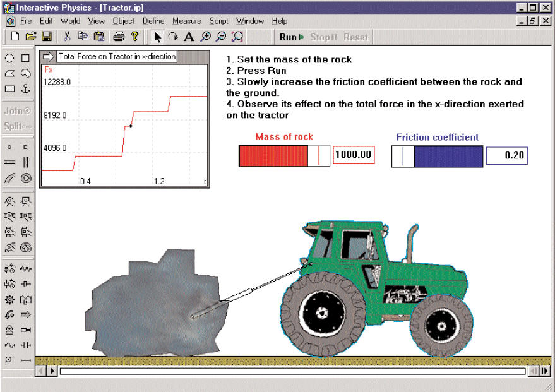Select the Anchor tool

(x=26, y=89)
